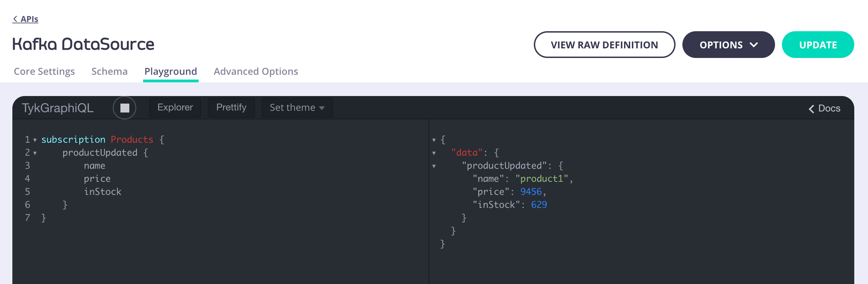Click productUpdated field in query editor
The width and height of the screenshot is (868, 284).
(x=100, y=153)
